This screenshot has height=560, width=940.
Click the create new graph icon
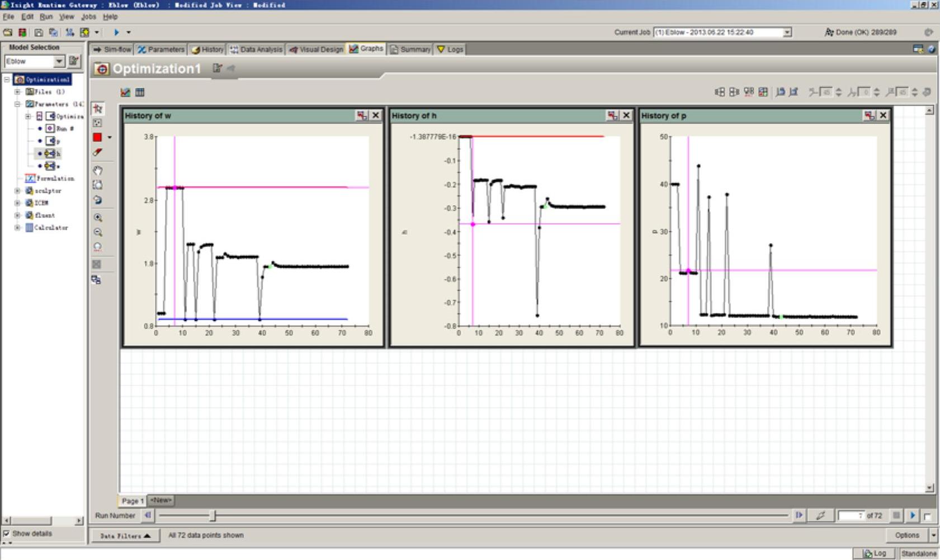[125, 92]
